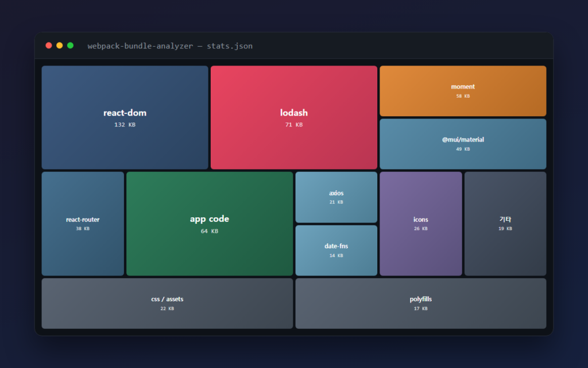Select the app code block
The image size is (588, 368).
[x=210, y=224]
